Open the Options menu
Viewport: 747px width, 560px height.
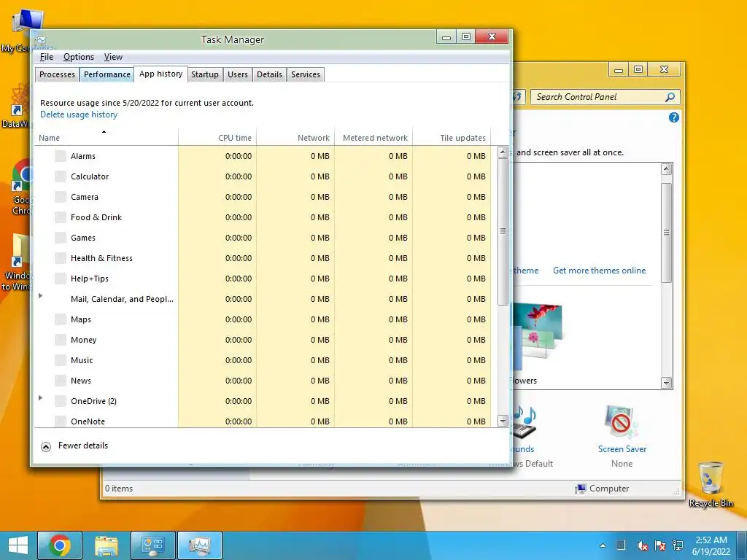tap(79, 57)
